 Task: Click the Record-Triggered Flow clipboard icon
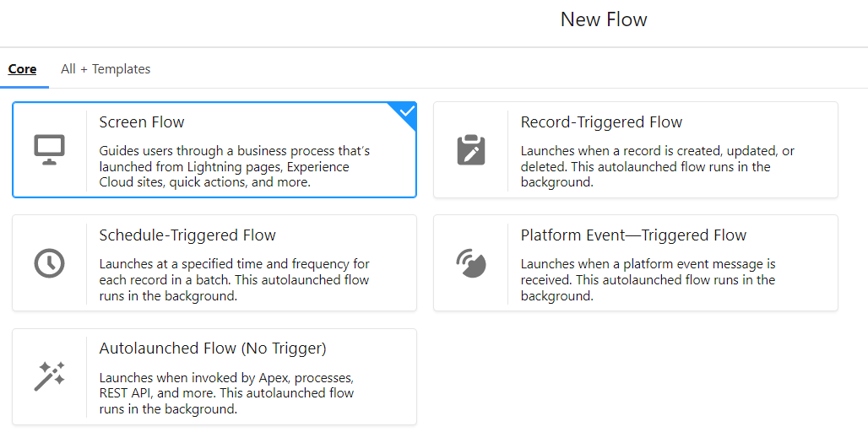(471, 149)
